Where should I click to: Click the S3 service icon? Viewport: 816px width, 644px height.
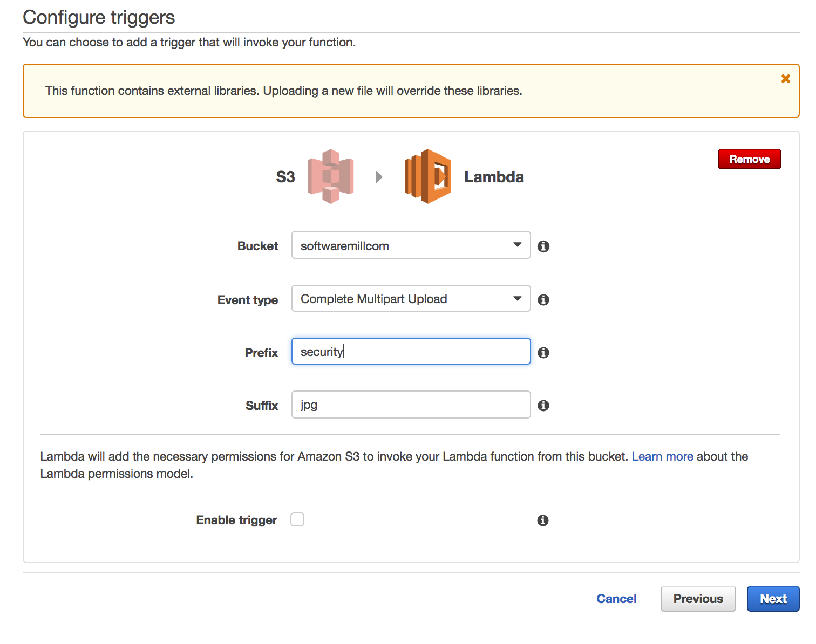[330, 176]
